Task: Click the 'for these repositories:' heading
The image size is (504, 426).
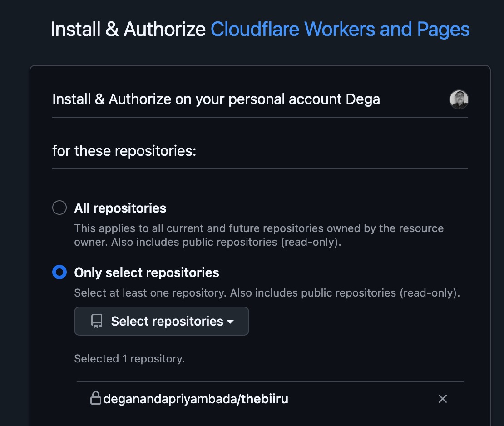Action: [x=124, y=151]
